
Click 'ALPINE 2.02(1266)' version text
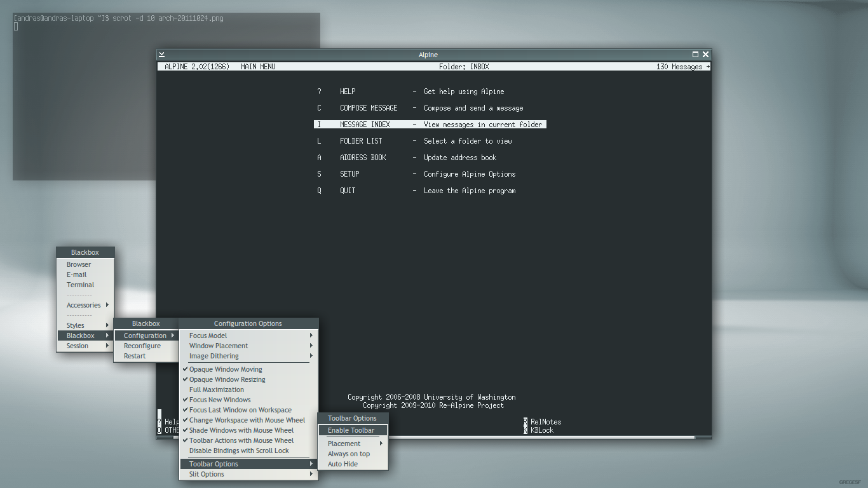point(197,67)
